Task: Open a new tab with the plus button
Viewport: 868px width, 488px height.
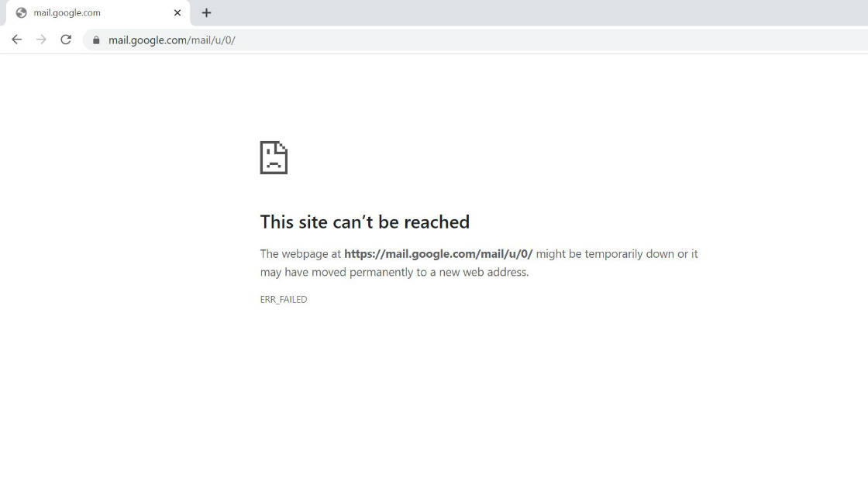Action: [x=206, y=12]
